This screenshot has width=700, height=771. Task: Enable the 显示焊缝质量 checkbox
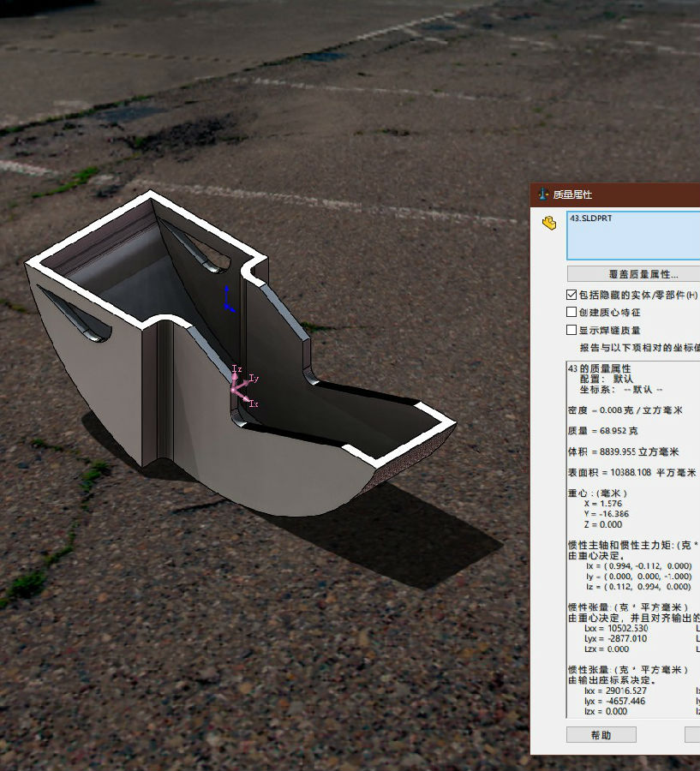pyautogui.click(x=571, y=330)
